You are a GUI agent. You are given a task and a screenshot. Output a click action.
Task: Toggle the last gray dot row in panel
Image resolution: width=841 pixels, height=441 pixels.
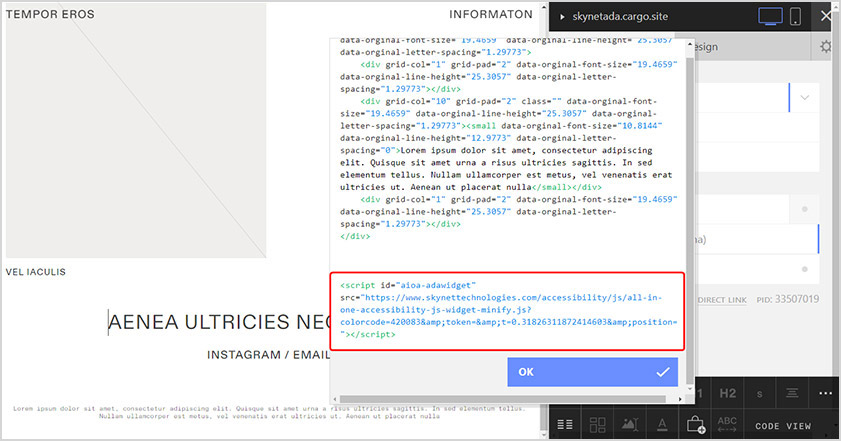pyautogui.click(x=805, y=269)
